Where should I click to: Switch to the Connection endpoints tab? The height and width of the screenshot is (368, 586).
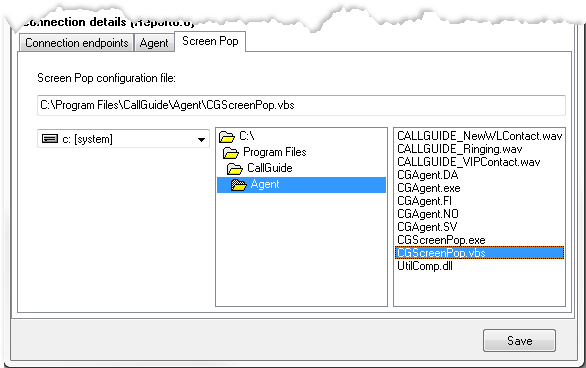pos(77,43)
